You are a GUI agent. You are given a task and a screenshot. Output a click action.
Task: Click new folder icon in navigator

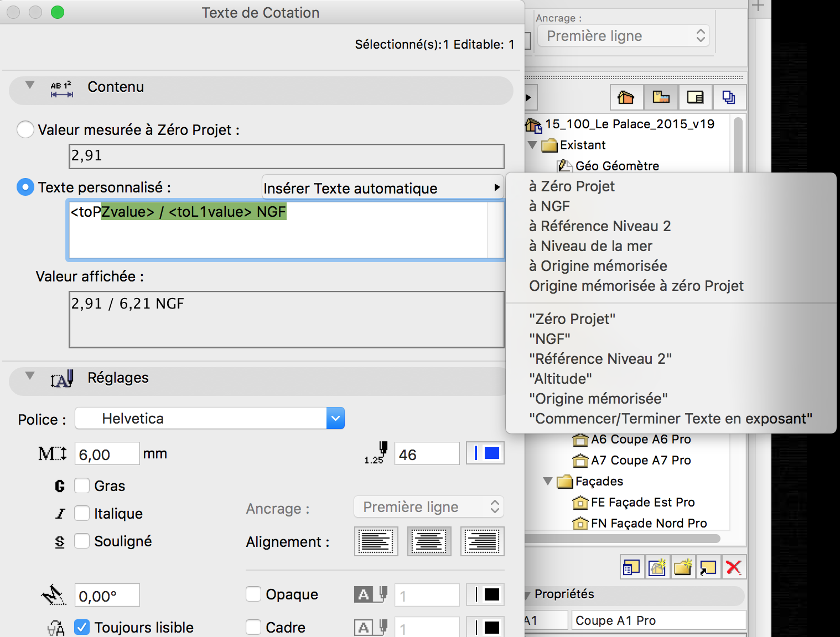[683, 567]
